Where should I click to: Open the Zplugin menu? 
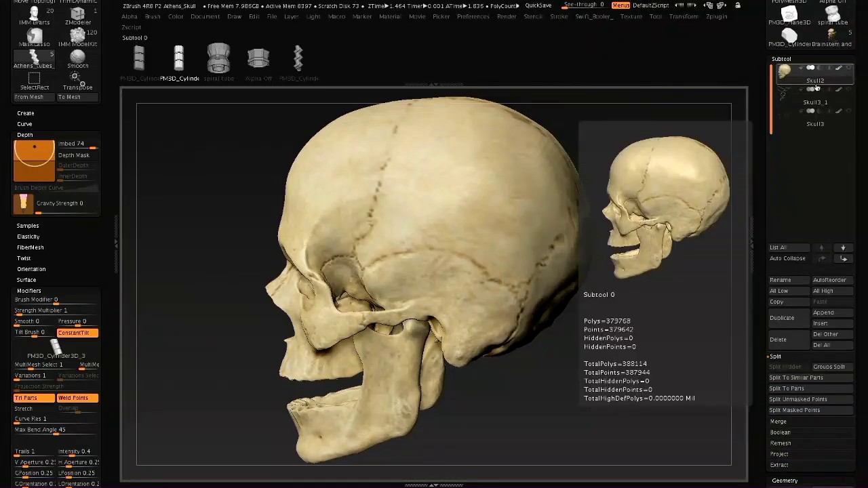[x=716, y=16]
